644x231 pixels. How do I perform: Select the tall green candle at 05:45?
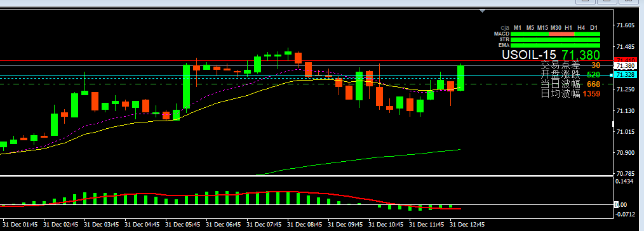187,86
